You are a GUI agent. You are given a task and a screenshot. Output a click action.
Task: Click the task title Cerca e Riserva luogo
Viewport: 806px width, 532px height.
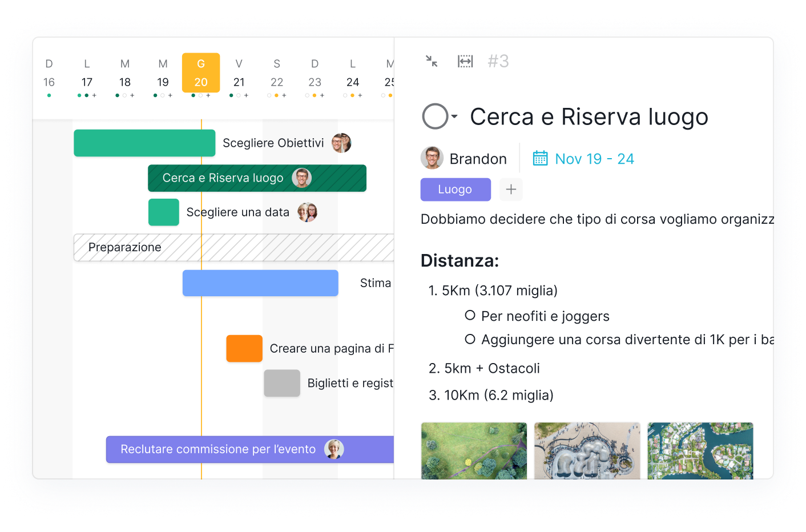click(x=589, y=116)
